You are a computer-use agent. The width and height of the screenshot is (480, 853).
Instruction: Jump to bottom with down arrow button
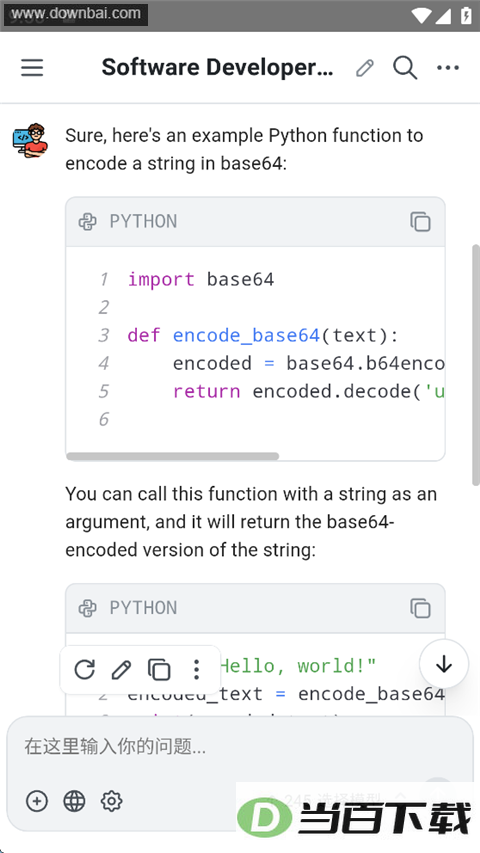coord(444,664)
